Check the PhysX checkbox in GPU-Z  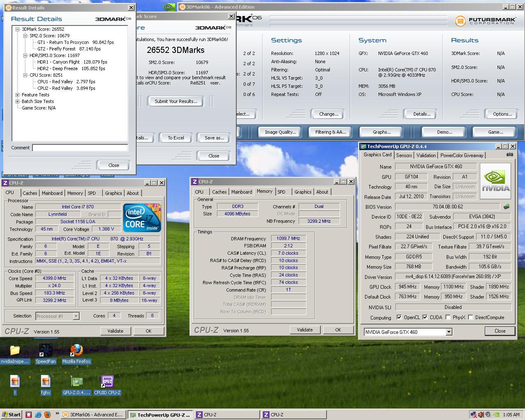(448, 317)
